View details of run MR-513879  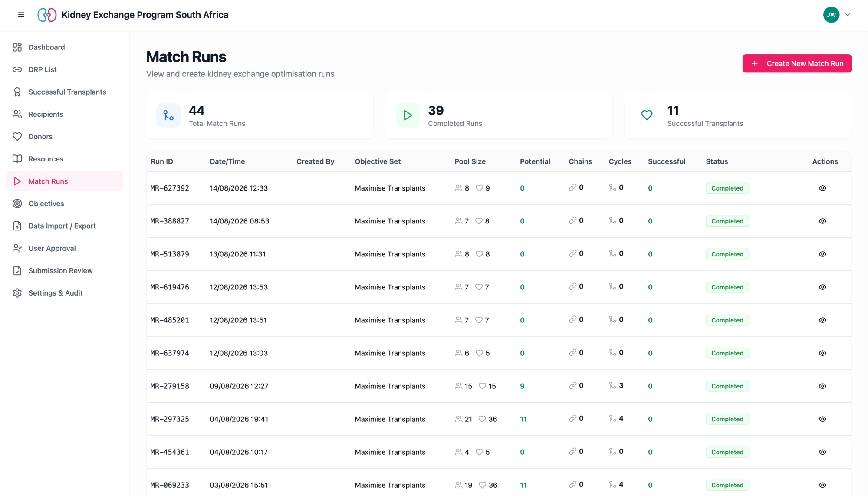click(822, 254)
